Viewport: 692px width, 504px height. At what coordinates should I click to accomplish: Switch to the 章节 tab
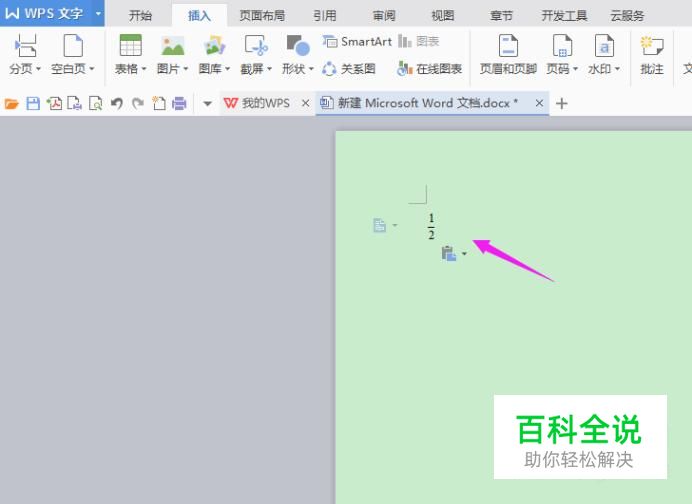click(502, 16)
